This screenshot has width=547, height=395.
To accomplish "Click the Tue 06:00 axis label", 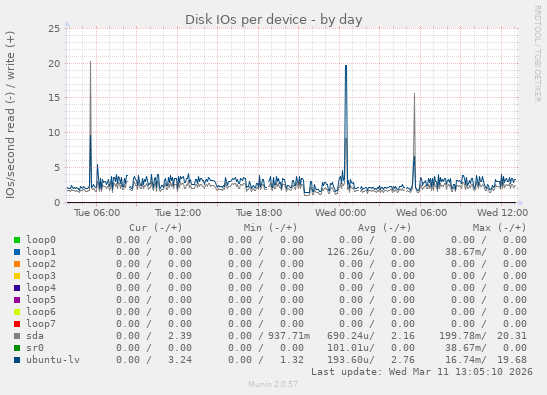I will 97,213.
